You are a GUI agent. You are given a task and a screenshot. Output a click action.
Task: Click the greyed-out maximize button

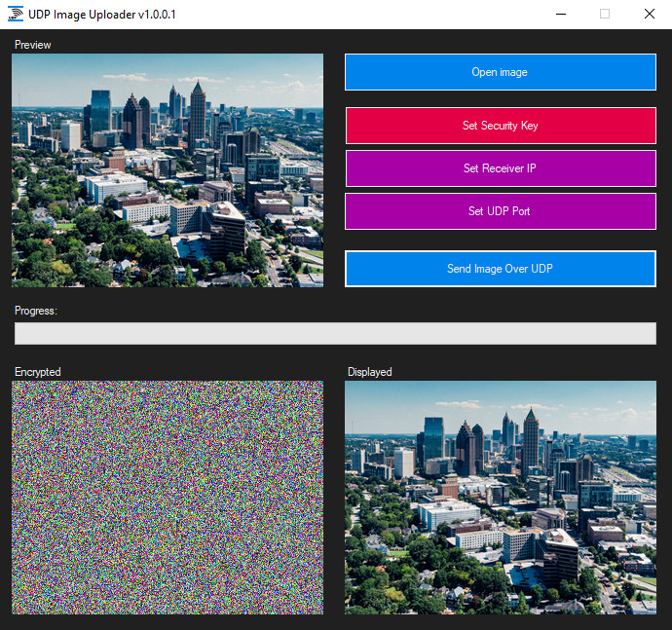tap(605, 15)
